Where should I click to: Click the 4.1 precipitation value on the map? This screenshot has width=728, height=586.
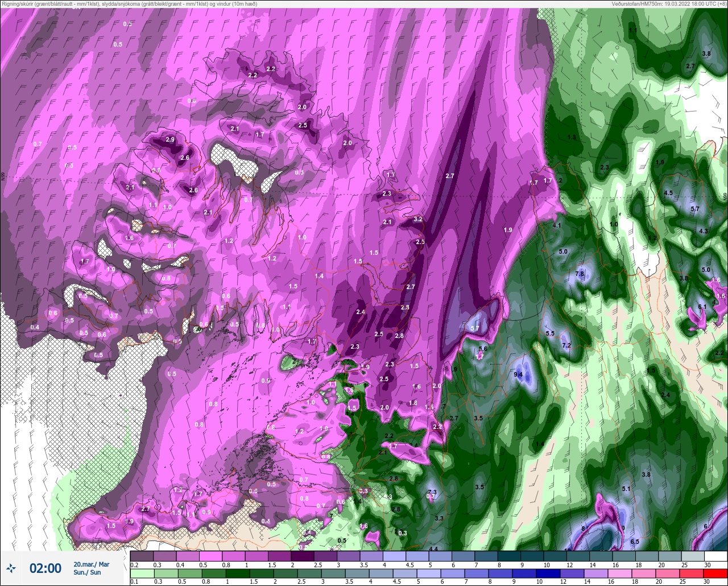pyautogui.click(x=557, y=226)
